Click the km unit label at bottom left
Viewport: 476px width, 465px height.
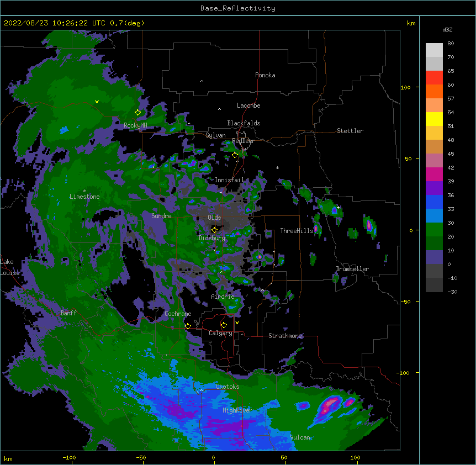tap(8, 458)
